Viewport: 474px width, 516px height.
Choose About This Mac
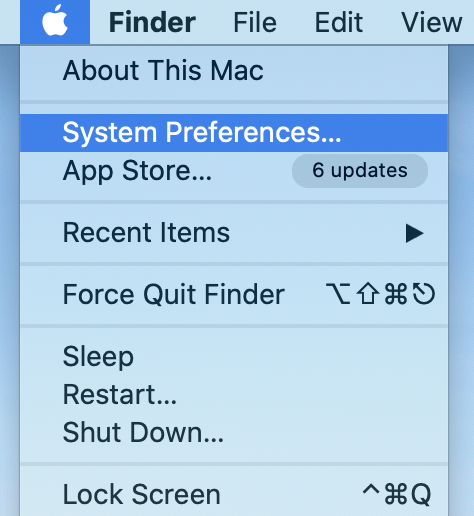[234, 71]
